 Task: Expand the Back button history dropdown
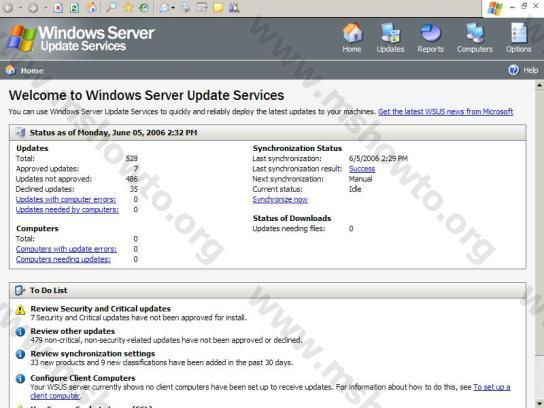tap(20, 8)
